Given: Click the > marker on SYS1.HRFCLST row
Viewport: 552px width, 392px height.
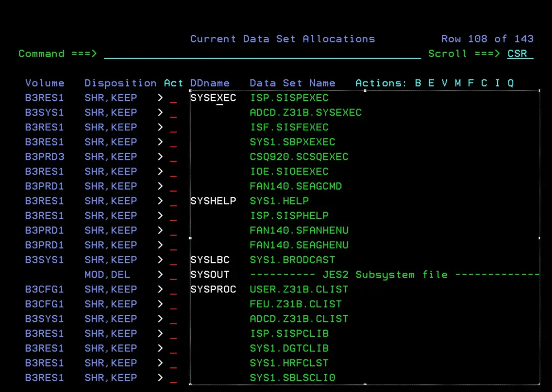Looking at the screenshot, I should (x=160, y=363).
